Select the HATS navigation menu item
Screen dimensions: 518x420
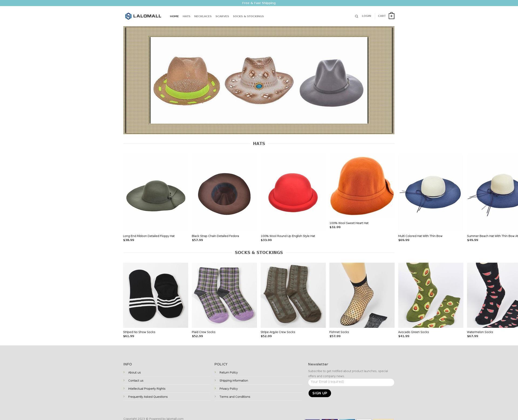186,16
